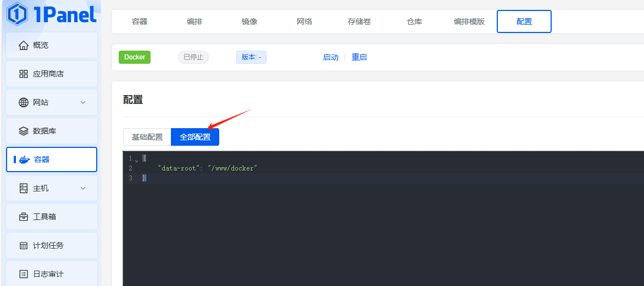
Task: Click the grid icon for 应用商店
Action: coord(23,74)
